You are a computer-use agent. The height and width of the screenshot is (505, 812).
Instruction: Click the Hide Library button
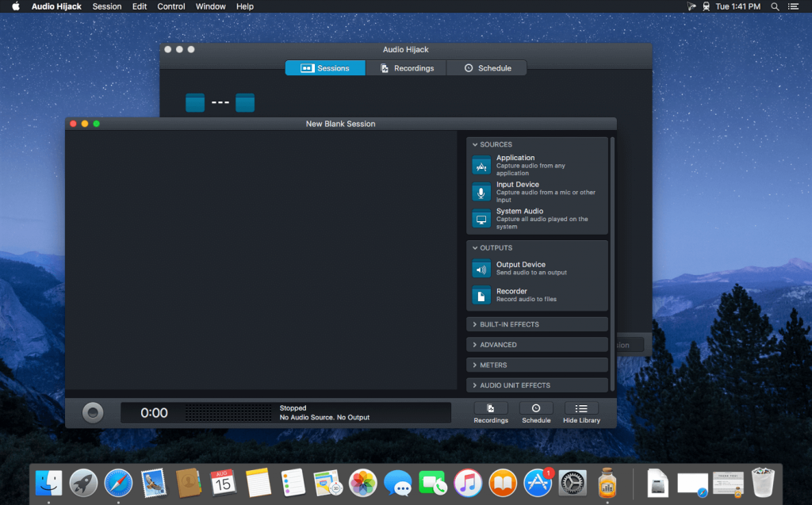click(x=581, y=413)
